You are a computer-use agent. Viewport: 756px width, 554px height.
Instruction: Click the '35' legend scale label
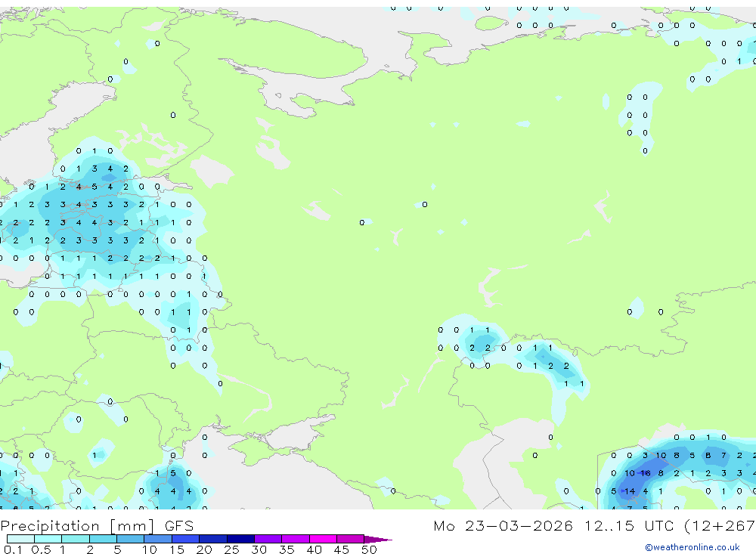pos(287,549)
